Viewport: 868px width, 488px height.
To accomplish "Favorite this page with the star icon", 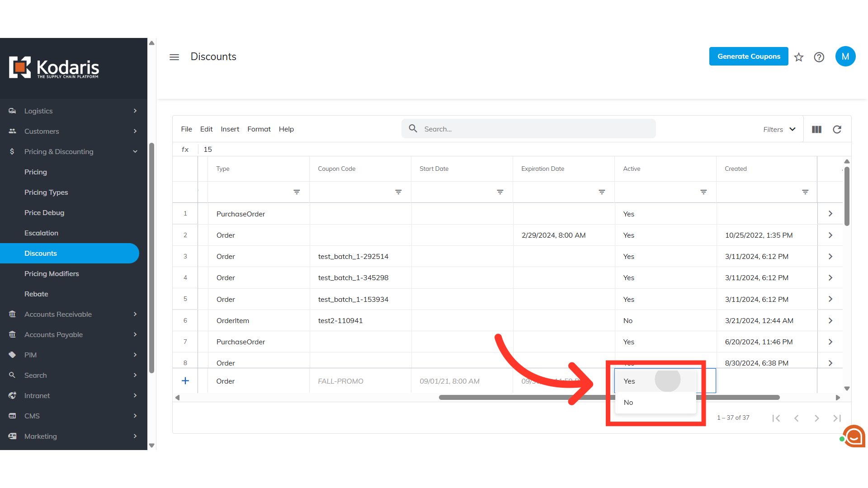I will pos(799,57).
